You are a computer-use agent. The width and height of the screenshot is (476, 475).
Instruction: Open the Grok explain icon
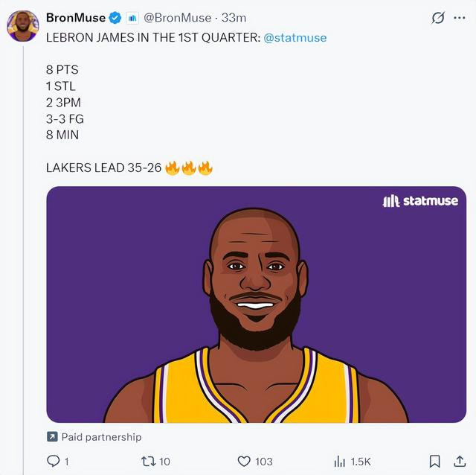(x=438, y=18)
